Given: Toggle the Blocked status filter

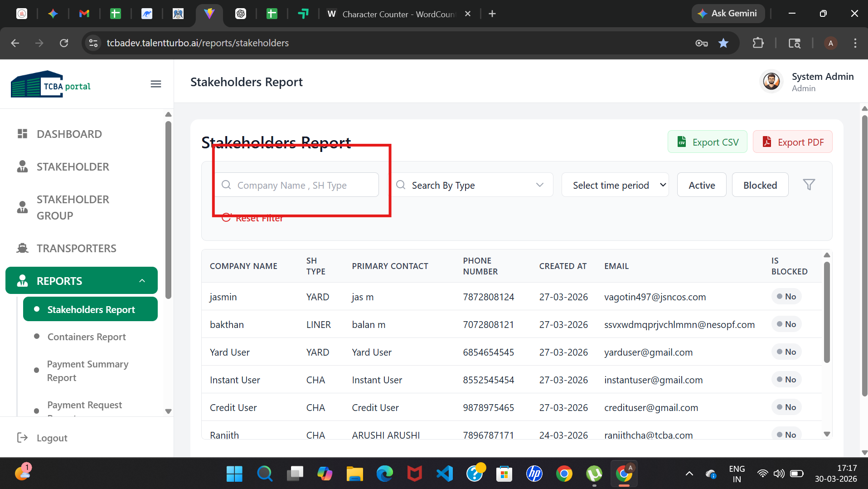Looking at the screenshot, I should pos(760,185).
